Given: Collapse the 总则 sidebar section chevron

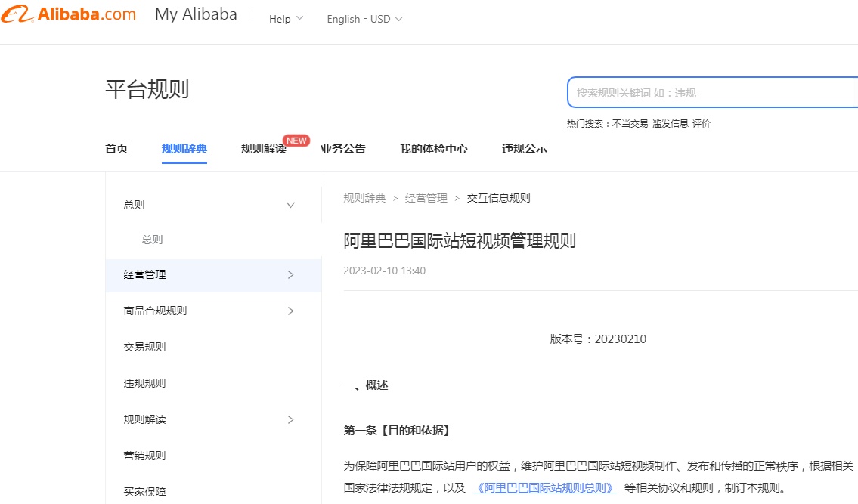Looking at the screenshot, I should tap(290, 205).
